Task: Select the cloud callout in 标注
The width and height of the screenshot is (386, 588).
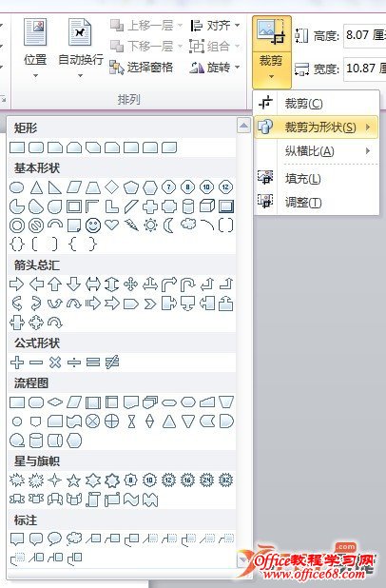Action: (74, 539)
